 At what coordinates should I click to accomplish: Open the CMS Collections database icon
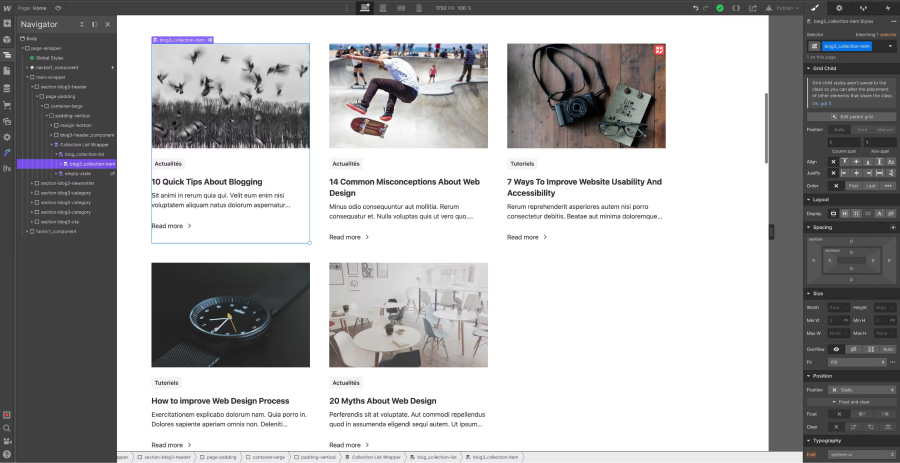pyautogui.click(x=7, y=88)
